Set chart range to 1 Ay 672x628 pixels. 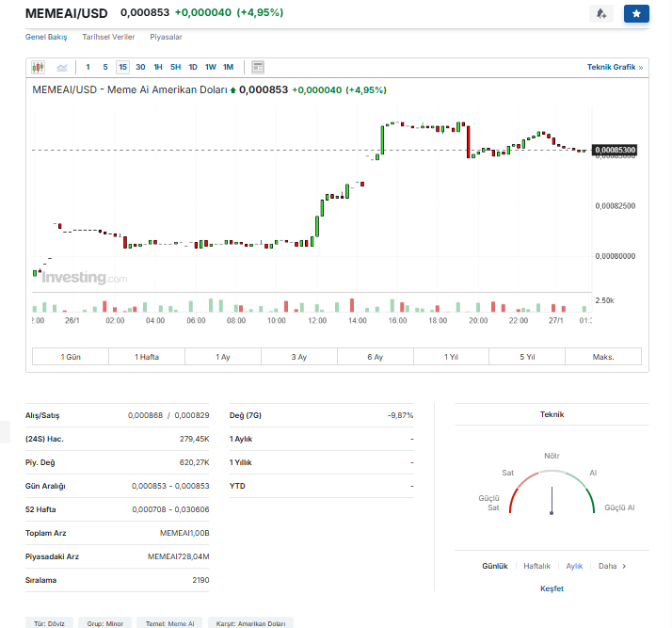click(223, 357)
